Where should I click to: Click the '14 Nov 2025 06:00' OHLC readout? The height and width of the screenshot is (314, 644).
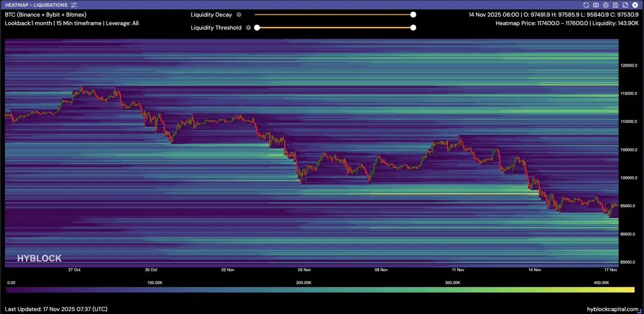click(x=554, y=15)
